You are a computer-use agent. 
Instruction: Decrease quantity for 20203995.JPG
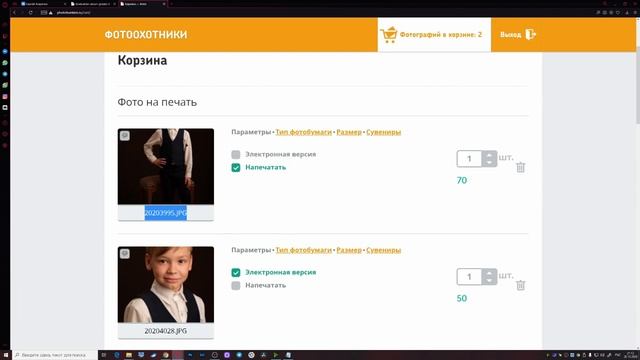pos(489,162)
